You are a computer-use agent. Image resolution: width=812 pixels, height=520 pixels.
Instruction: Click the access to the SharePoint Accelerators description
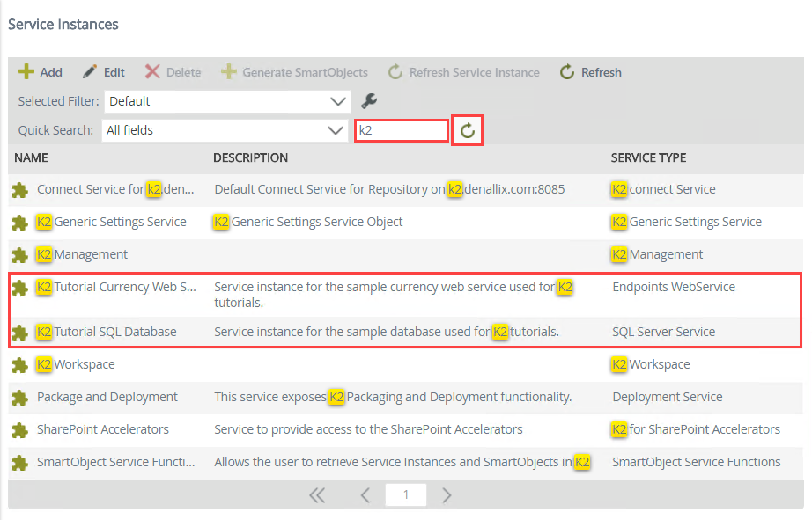click(368, 429)
